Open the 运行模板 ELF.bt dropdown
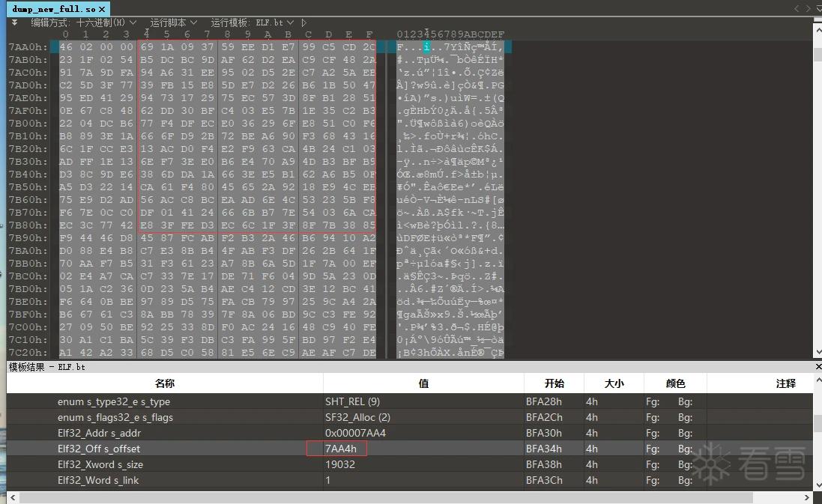This screenshot has height=504, width=822. click(252, 22)
